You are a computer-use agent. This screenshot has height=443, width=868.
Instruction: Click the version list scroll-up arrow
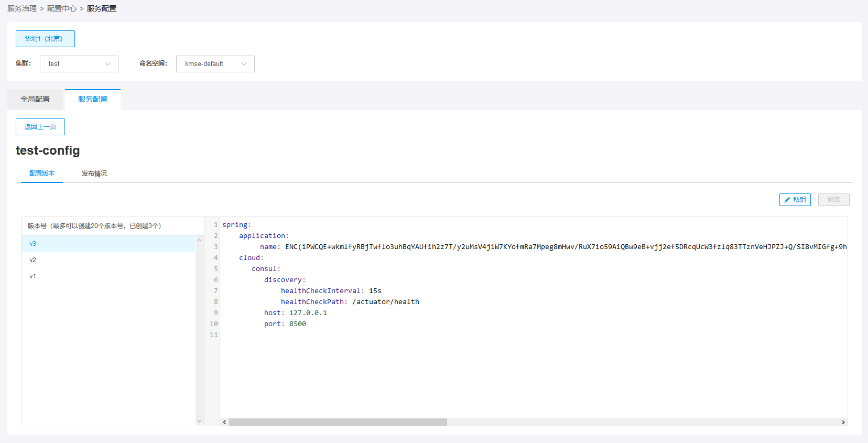pyautogui.click(x=199, y=240)
